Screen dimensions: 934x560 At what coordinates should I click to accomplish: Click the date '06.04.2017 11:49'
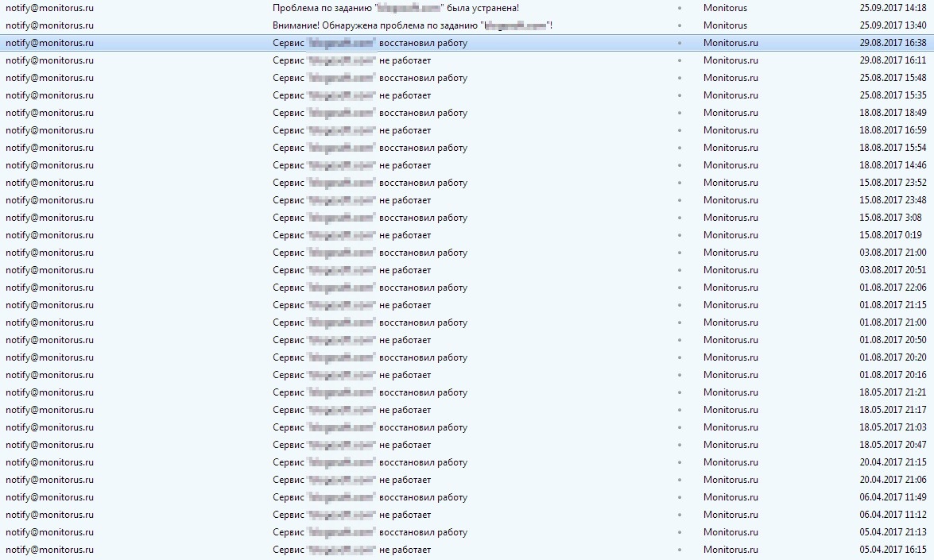point(893,497)
